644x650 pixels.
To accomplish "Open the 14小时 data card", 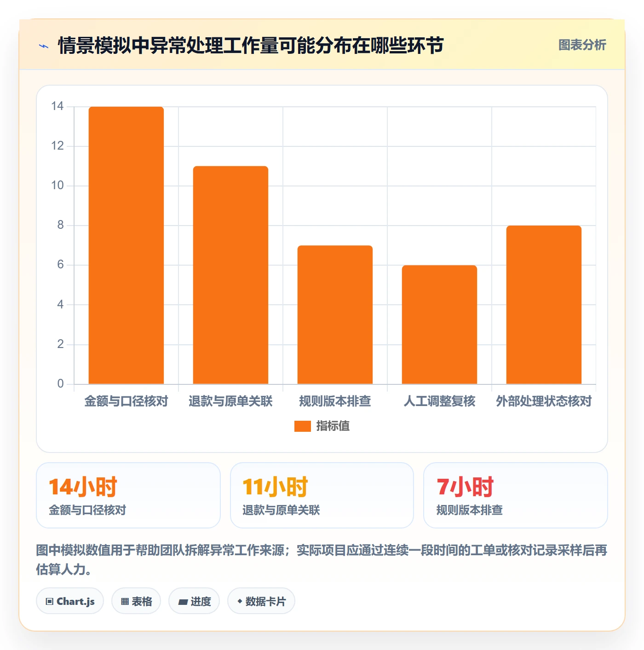I will (x=128, y=495).
